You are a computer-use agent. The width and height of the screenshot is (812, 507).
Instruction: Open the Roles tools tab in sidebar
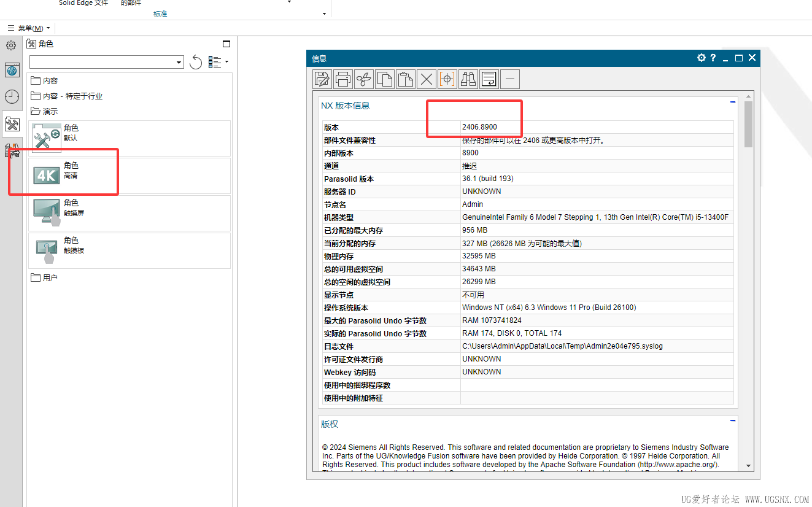12,125
